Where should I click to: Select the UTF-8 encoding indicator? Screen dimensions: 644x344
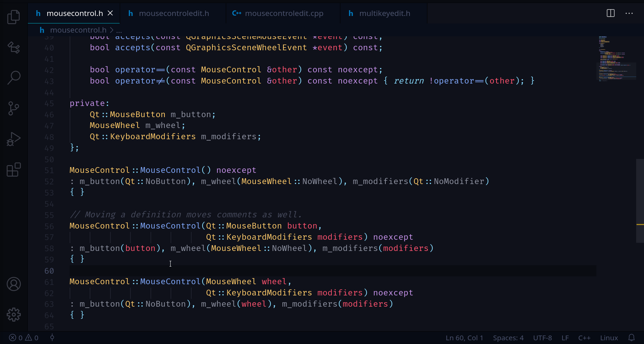(542, 338)
